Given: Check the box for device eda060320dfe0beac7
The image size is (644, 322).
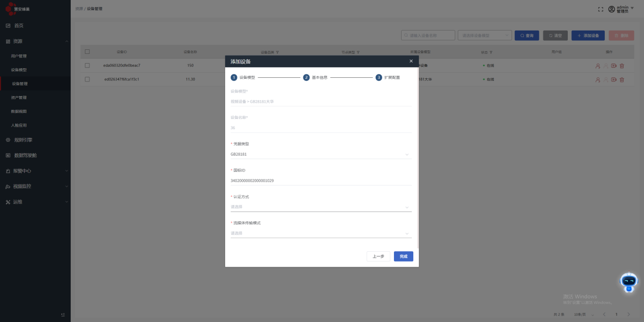Looking at the screenshot, I should [87, 66].
